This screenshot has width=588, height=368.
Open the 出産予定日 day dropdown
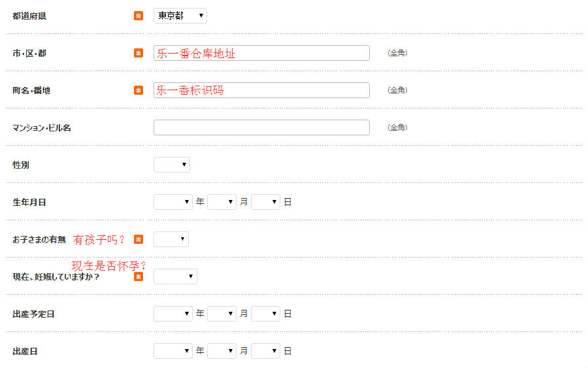[265, 314]
